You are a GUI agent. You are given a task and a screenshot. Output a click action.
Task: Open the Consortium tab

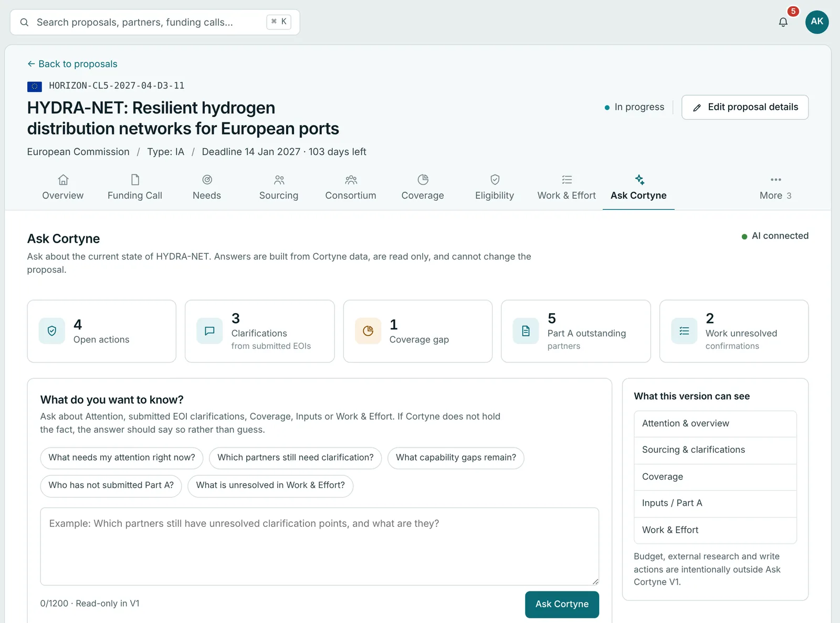[x=351, y=188]
